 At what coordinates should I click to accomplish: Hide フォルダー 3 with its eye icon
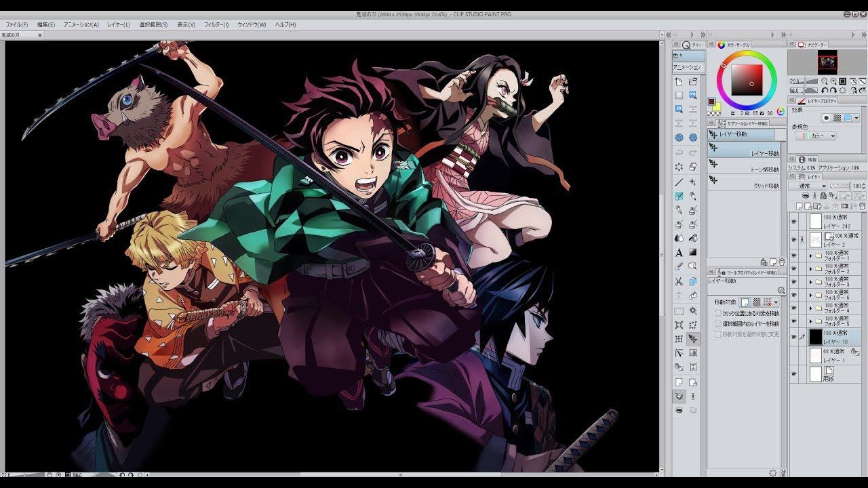793,282
